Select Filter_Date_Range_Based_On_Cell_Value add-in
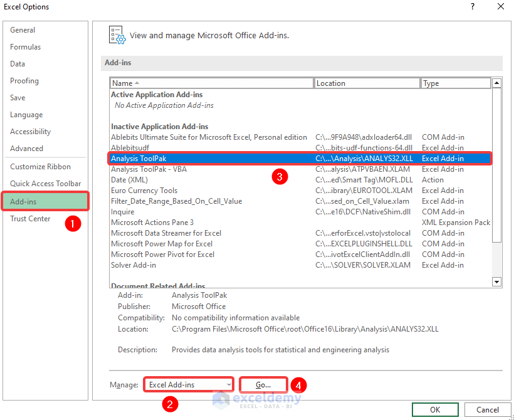The width and height of the screenshot is (514, 420). (x=301, y=201)
